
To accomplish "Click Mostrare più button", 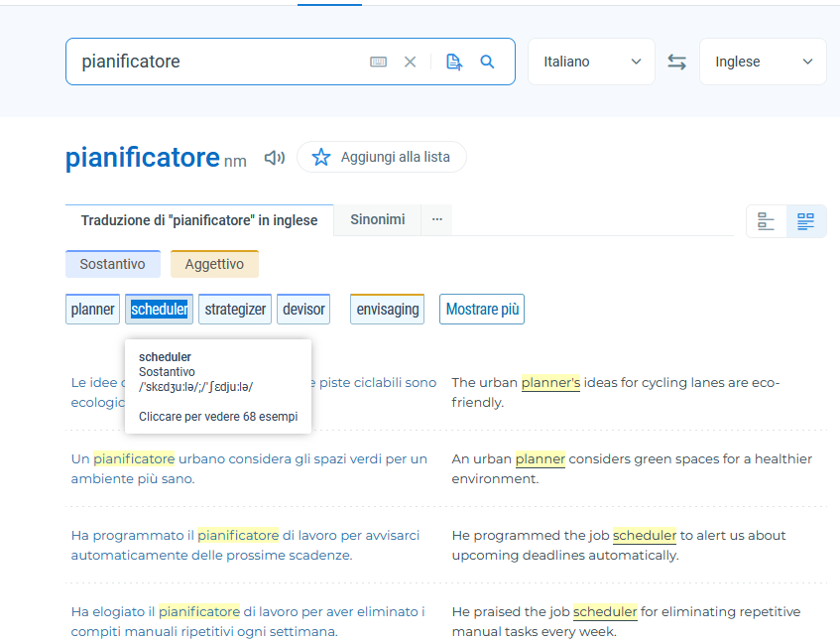I will 481,310.
